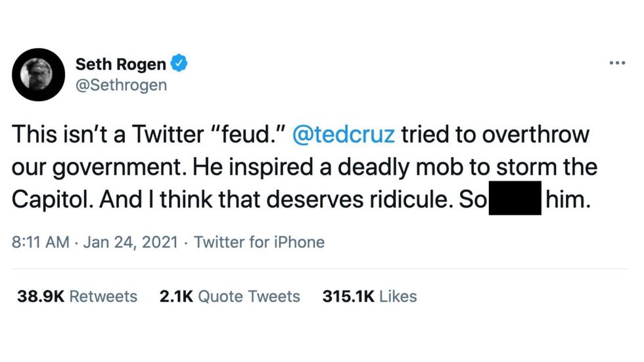Open the three-dot more options menu
Image resolution: width=644 pixels, height=362 pixels.
[617, 63]
